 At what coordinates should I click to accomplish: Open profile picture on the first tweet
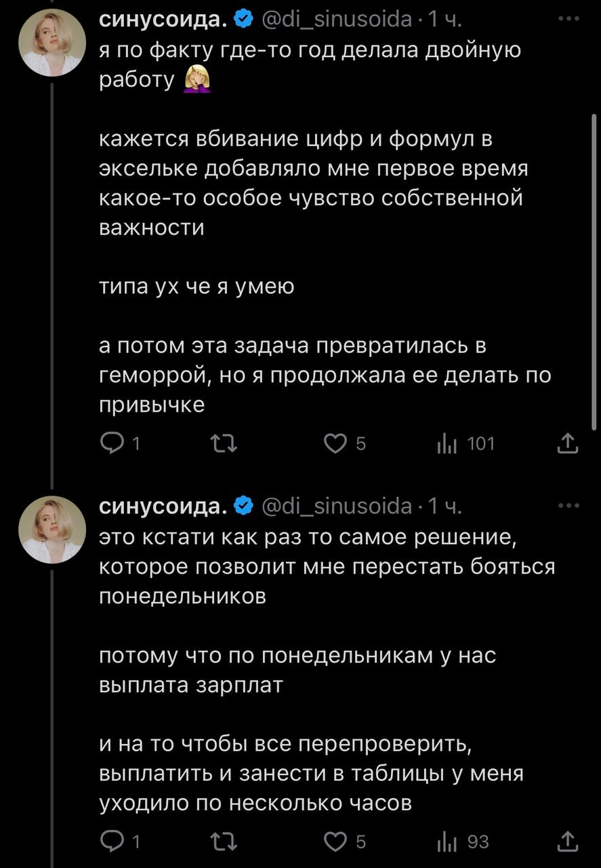coord(51,42)
